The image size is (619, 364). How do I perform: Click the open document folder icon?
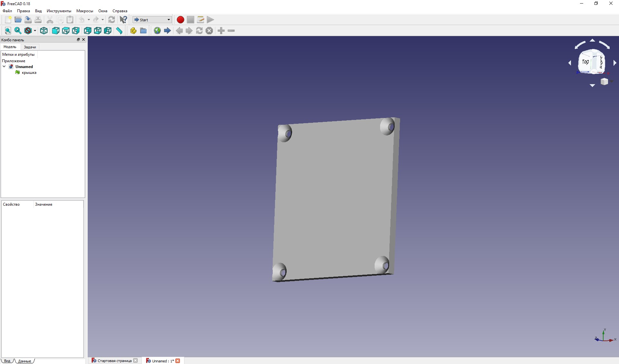coord(18,20)
